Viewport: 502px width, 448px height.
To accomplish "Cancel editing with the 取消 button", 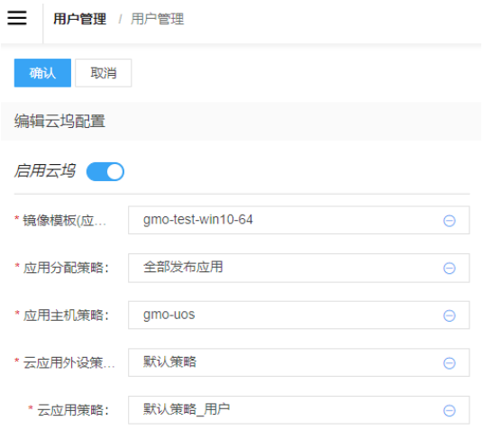I will coord(103,73).
